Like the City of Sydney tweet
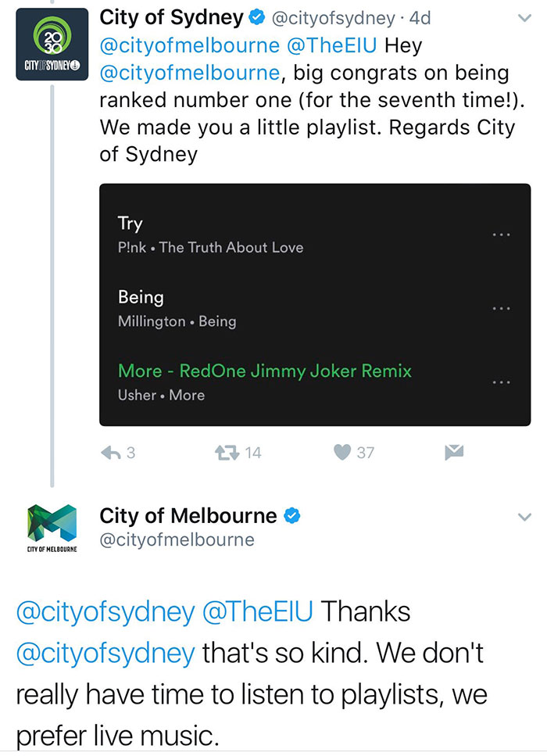The width and height of the screenshot is (547, 756). click(341, 453)
